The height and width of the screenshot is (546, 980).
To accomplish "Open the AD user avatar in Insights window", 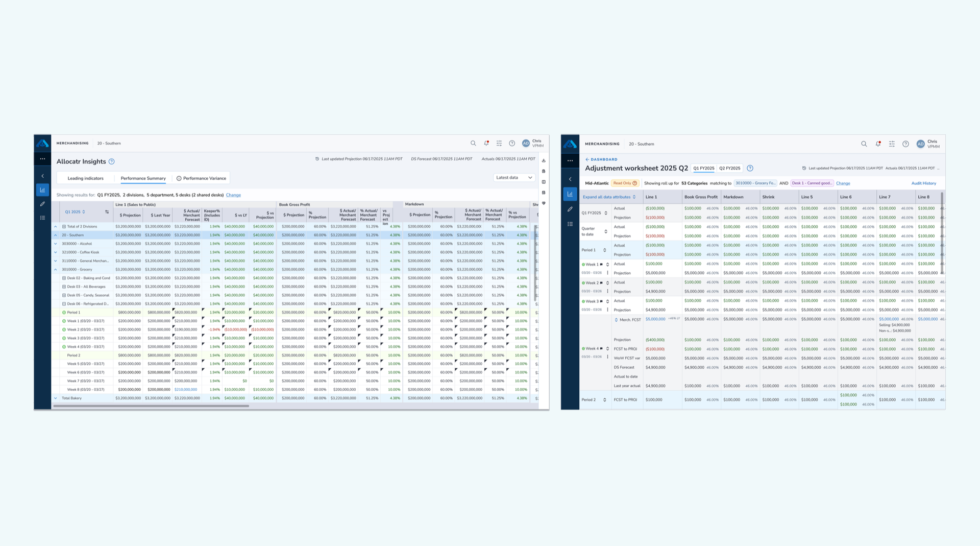I will click(526, 144).
